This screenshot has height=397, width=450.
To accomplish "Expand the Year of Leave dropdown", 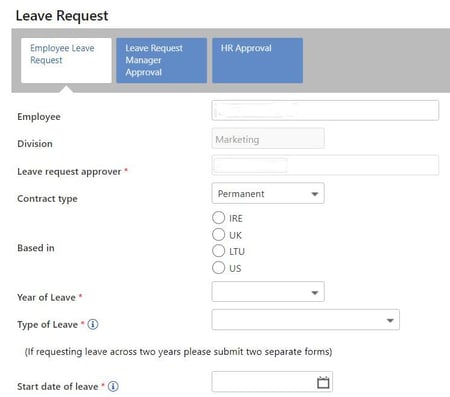I will 268,292.
